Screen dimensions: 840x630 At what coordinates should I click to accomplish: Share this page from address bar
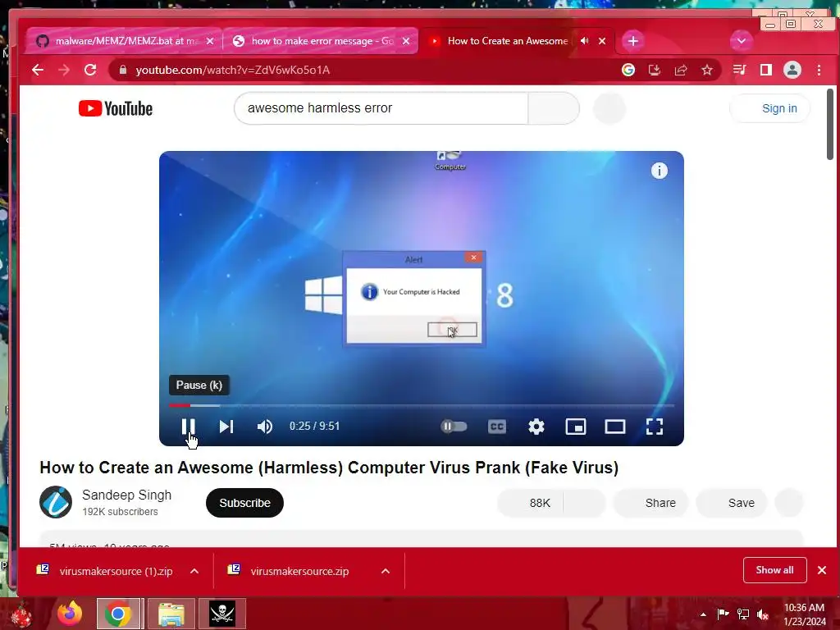click(681, 71)
